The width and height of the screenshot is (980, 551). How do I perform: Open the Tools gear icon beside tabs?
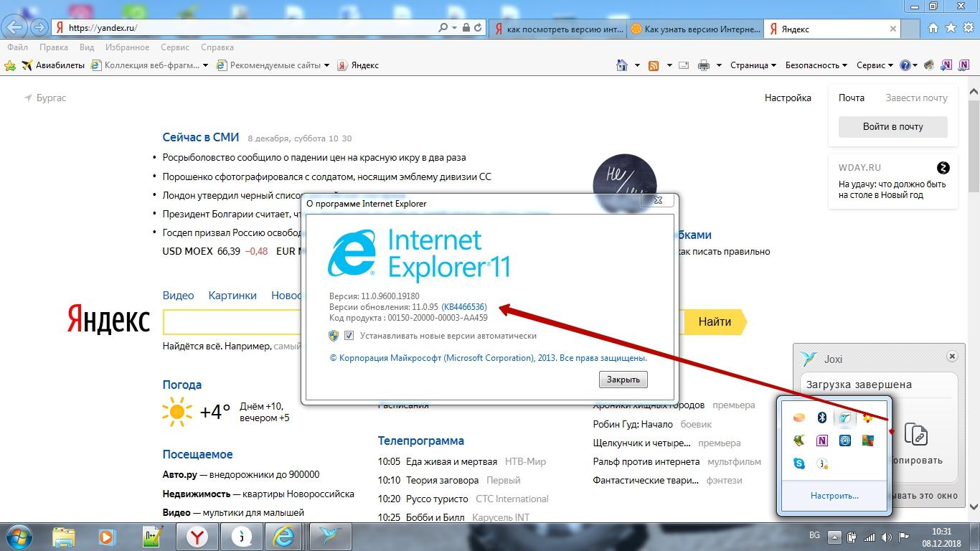967,28
